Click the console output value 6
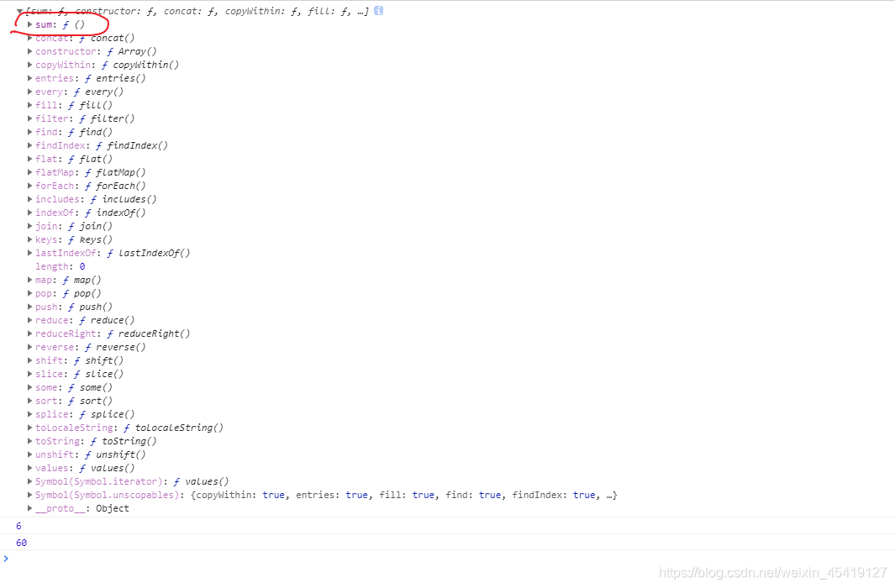Viewport: 895px width, 588px height. pyautogui.click(x=18, y=526)
